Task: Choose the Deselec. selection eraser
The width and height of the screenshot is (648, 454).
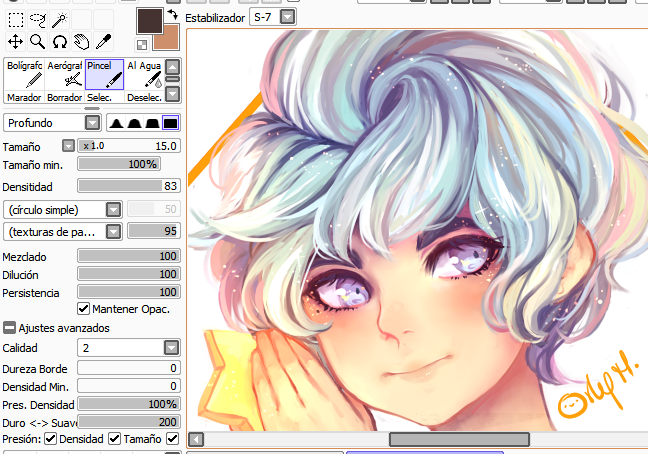Action: (144, 97)
